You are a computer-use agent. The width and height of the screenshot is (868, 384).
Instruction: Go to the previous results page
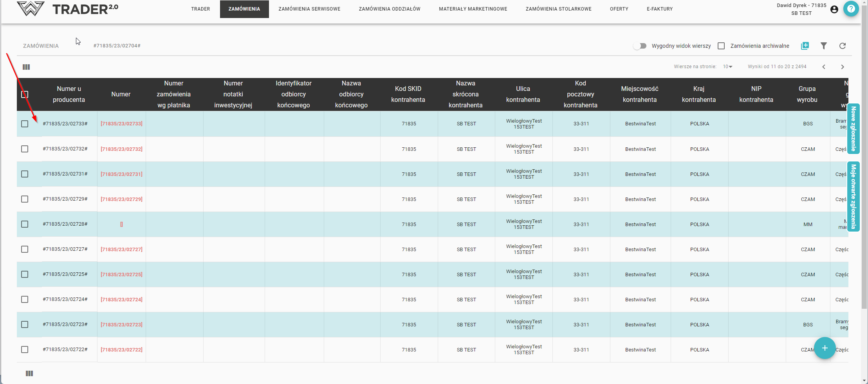point(823,67)
